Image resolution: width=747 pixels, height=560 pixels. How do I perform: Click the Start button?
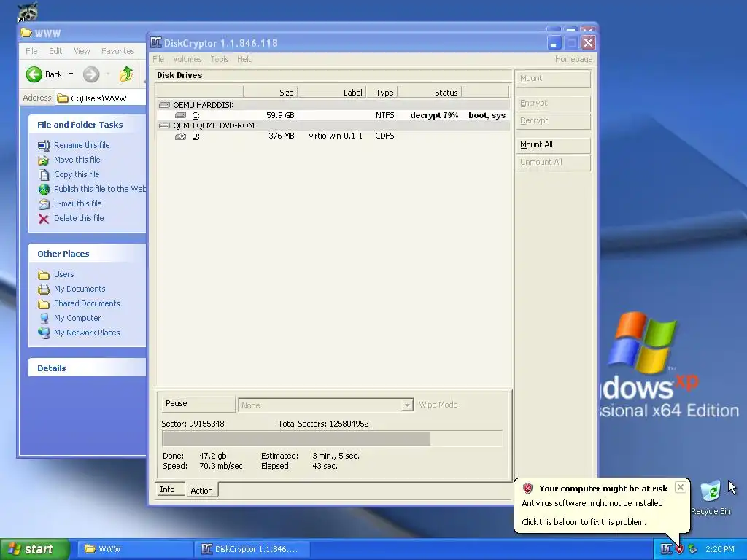(x=34, y=549)
